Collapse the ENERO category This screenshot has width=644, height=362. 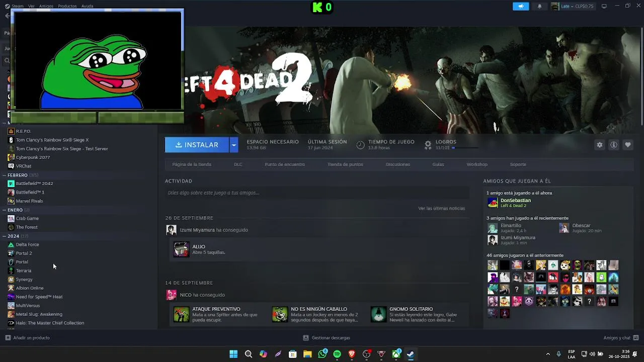tap(4, 210)
